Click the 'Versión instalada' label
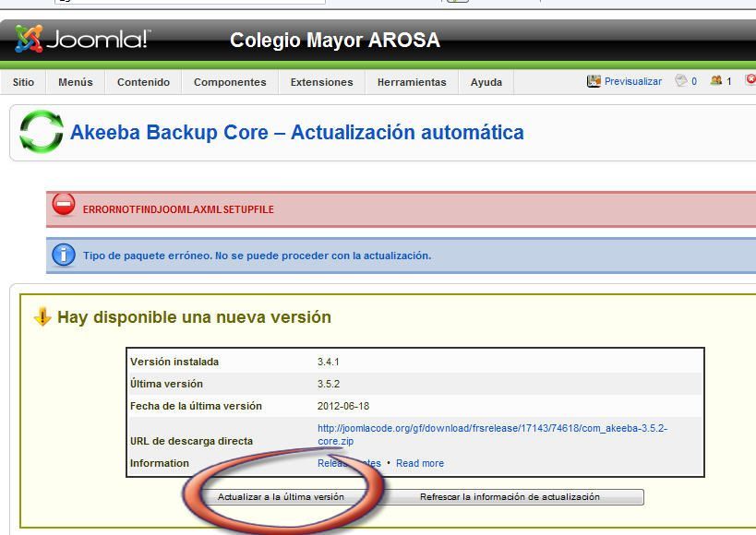Viewport: 756px width, 535px height. pos(174,362)
